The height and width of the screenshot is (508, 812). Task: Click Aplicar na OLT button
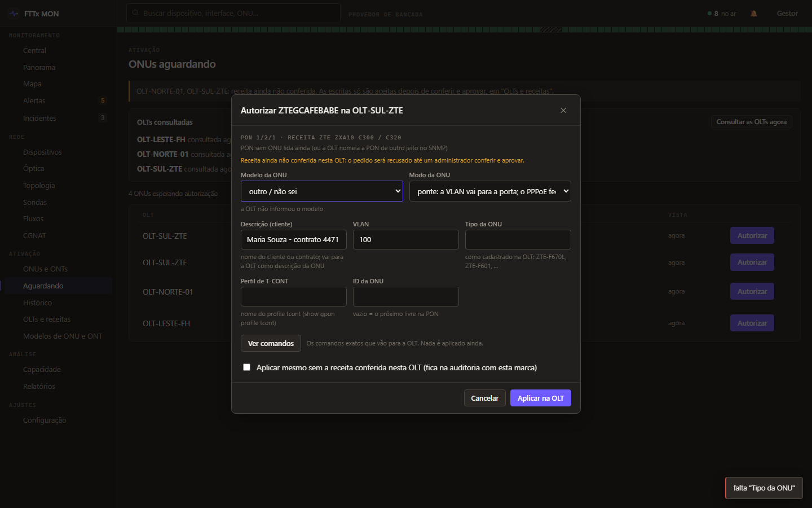(x=541, y=398)
